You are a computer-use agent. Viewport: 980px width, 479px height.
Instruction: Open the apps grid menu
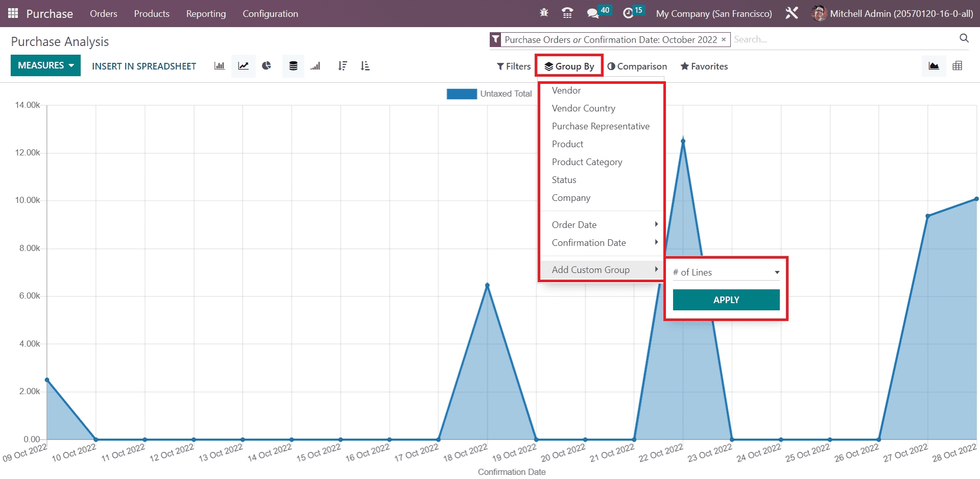13,13
